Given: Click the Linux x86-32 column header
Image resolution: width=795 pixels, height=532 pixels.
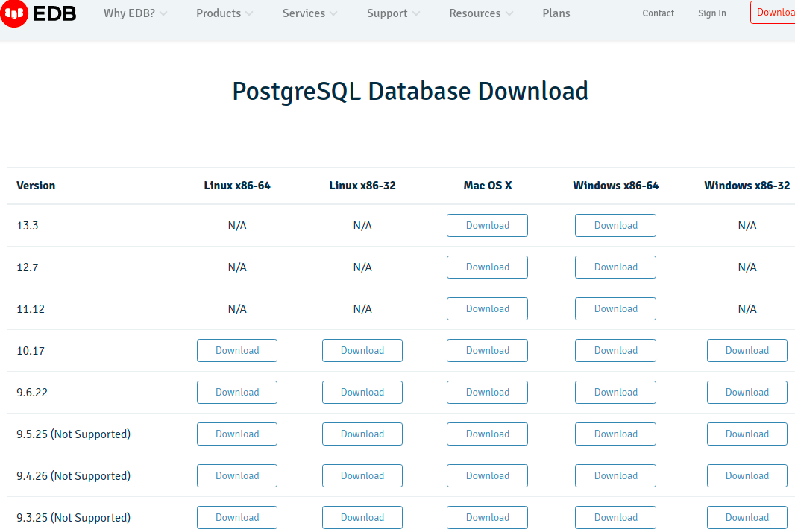Looking at the screenshot, I should pyautogui.click(x=362, y=186).
